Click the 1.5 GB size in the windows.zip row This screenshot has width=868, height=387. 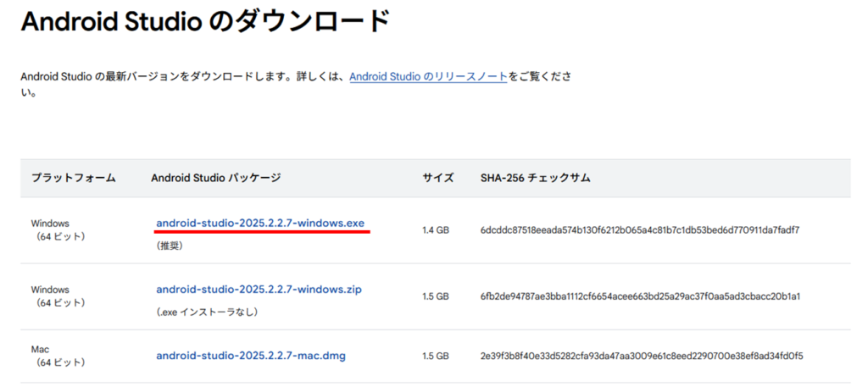pyautogui.click(x=436, y=296)
